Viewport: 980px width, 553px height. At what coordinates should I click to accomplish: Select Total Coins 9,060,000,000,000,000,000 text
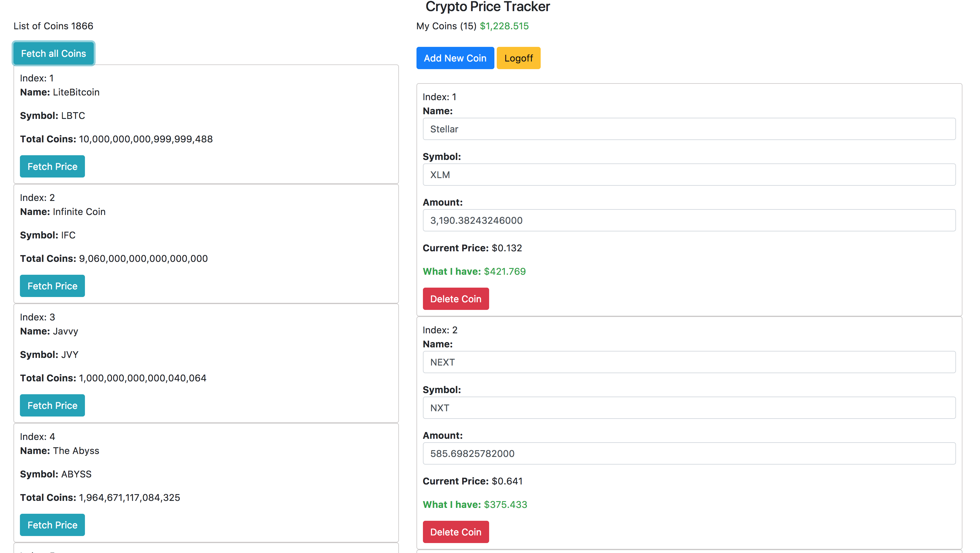tap(114, 259)
